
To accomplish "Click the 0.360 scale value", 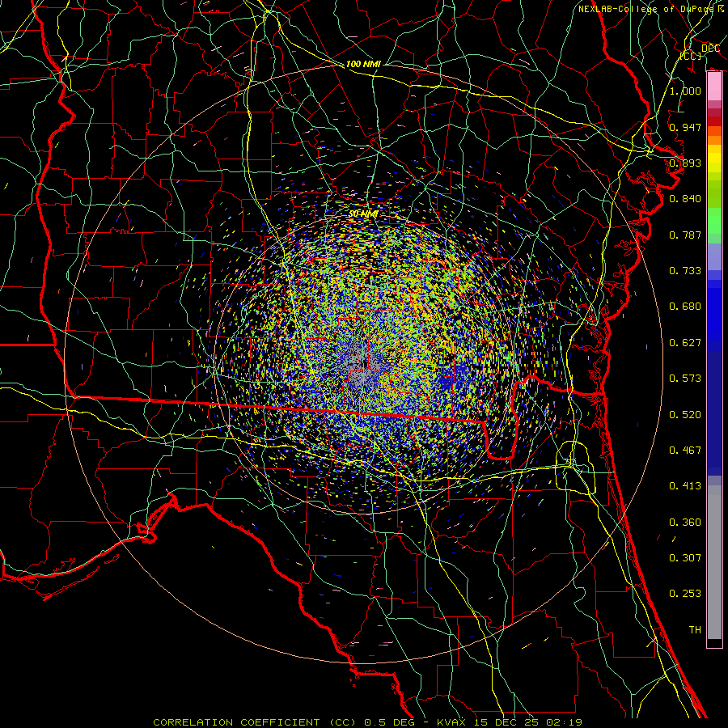I will [x=685, y=523].
